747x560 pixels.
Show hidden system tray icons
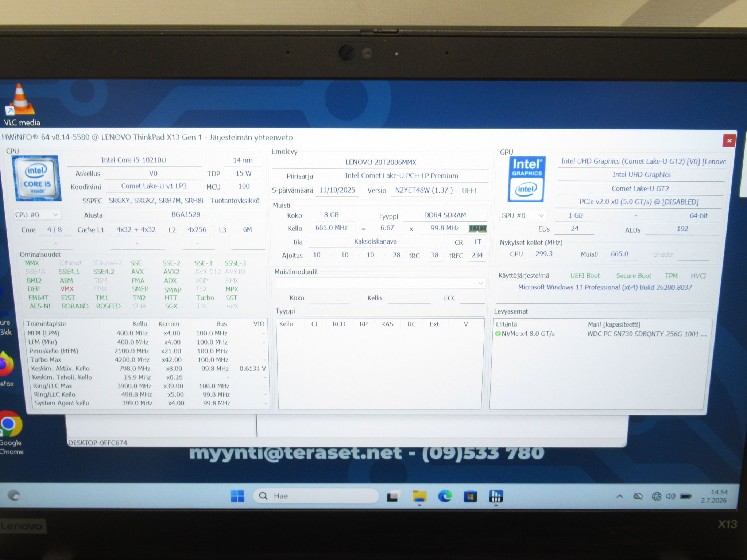[619, 496]
